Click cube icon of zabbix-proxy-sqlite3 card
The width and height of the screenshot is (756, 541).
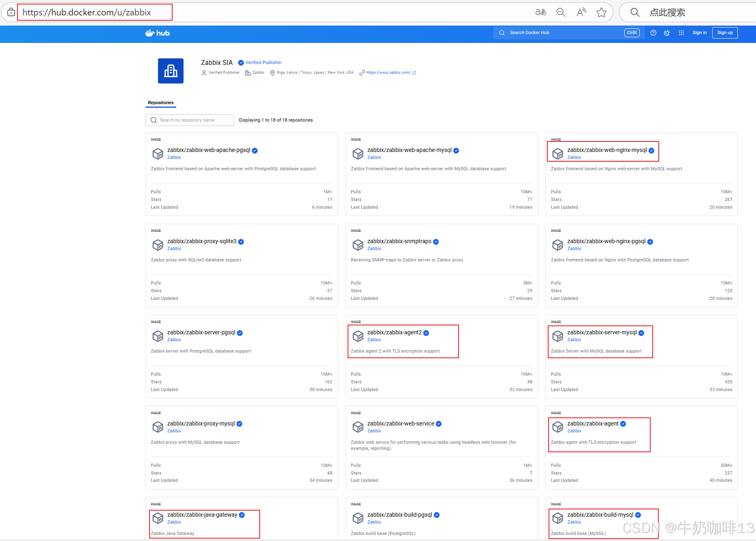pos(158,245)
